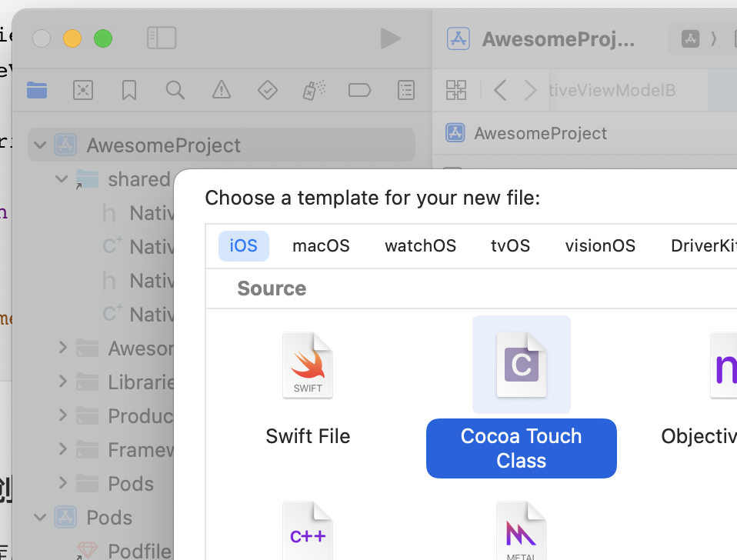Screen dimensions: 737x560
Task: Open the related items grid icon
Action: (x=456, y=90)
